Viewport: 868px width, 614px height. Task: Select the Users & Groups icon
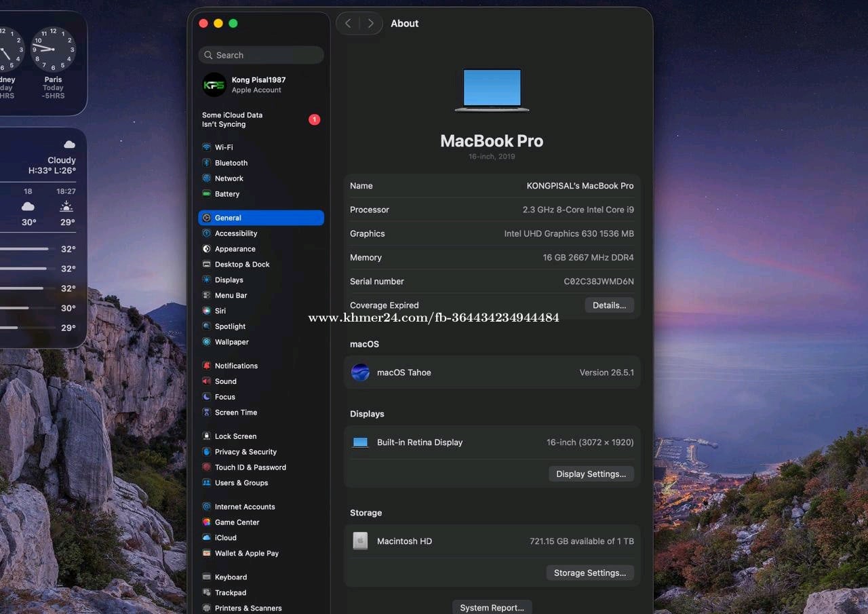tap(206, 483)
